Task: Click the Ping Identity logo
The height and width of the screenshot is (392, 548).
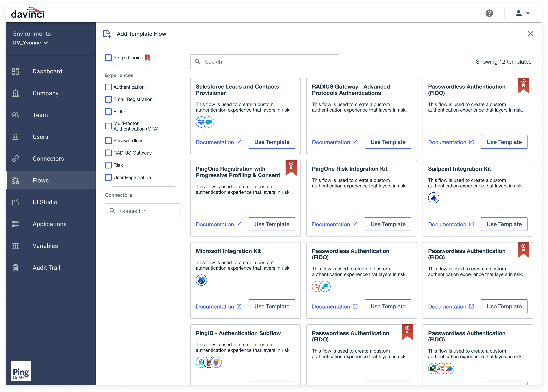Action: (x=21, y=371)
